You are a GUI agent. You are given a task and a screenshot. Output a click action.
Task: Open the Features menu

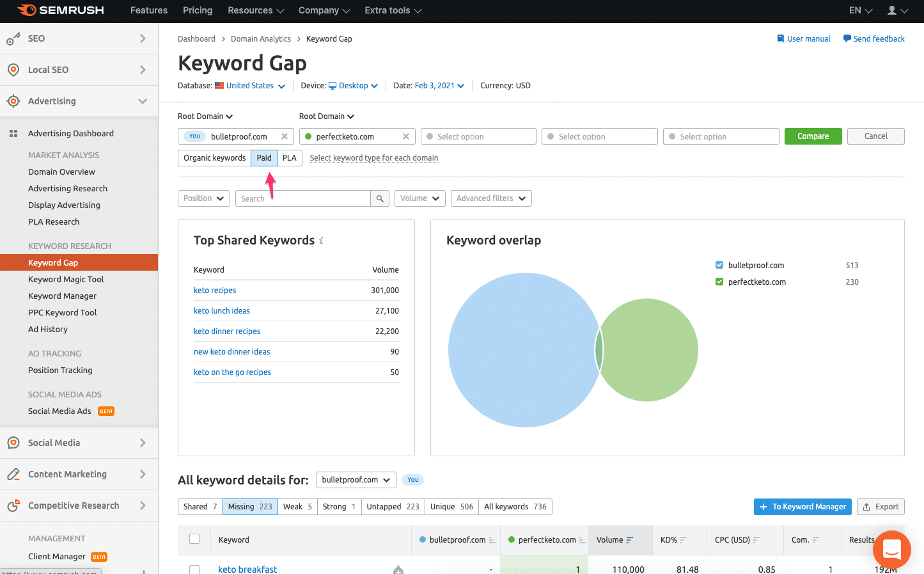coord(149,10)
